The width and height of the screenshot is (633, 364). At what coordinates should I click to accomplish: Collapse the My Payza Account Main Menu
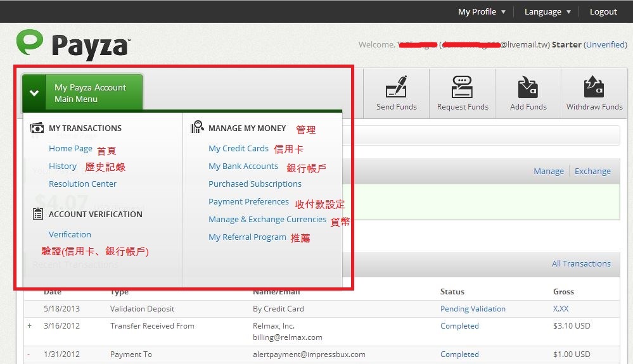tap(34, 93)
